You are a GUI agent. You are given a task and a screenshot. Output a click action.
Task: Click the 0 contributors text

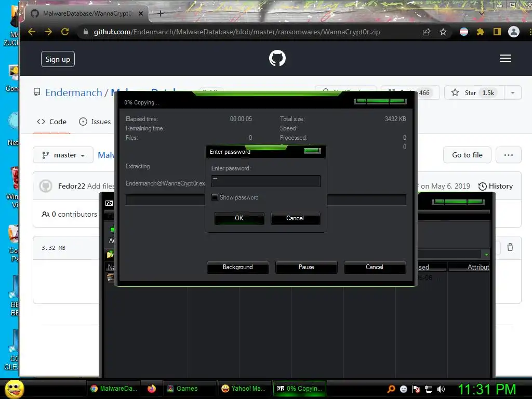[70, 215]
